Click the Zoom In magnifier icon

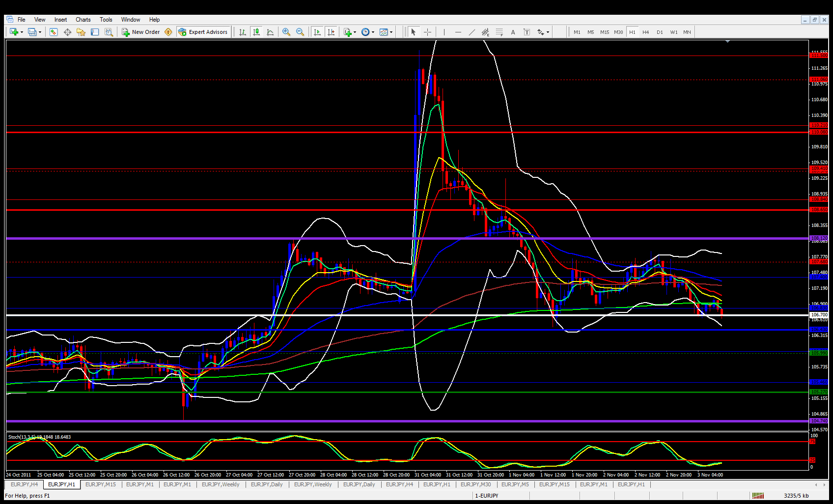(286, 32)
